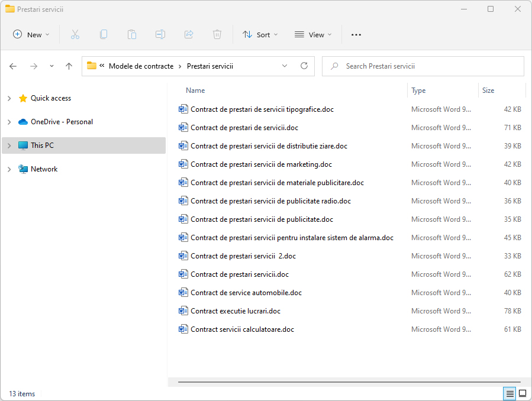
Task: Click Modele de contracte breadcrumb
Action: pyautogui.click(x=141, y=66)
